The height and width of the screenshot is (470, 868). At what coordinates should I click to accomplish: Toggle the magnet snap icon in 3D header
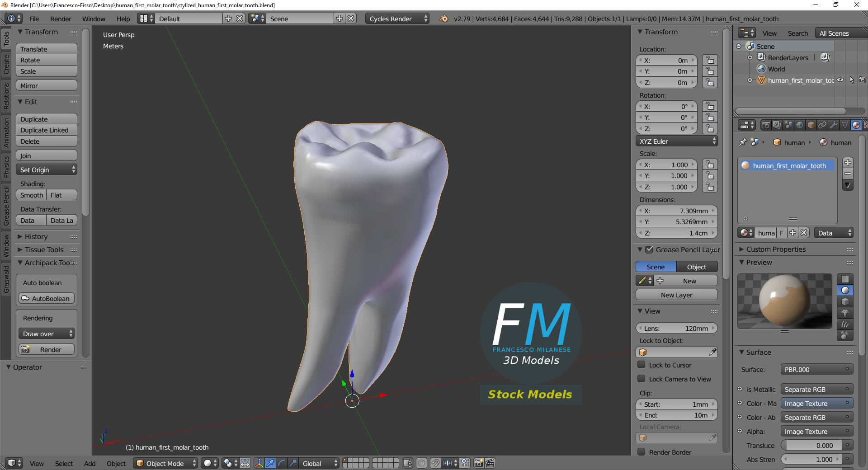pos(435,463)
